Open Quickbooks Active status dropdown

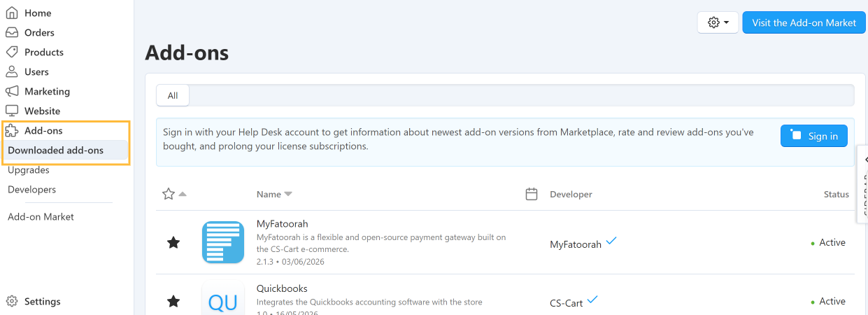[829, 301]
